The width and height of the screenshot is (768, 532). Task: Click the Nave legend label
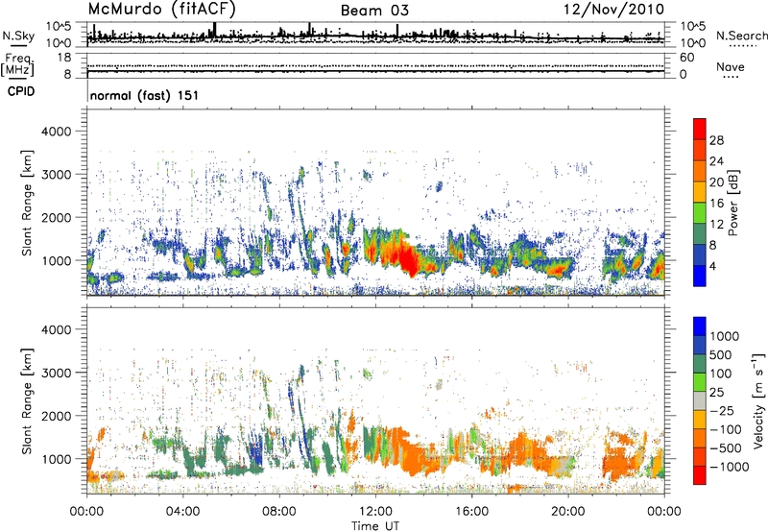731,66
